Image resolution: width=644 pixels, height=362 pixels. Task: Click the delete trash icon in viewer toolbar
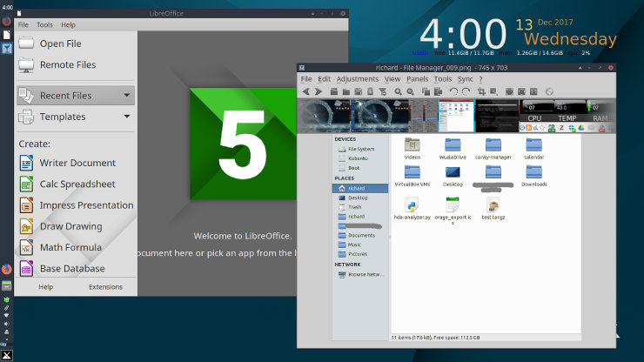pos(370,91)
